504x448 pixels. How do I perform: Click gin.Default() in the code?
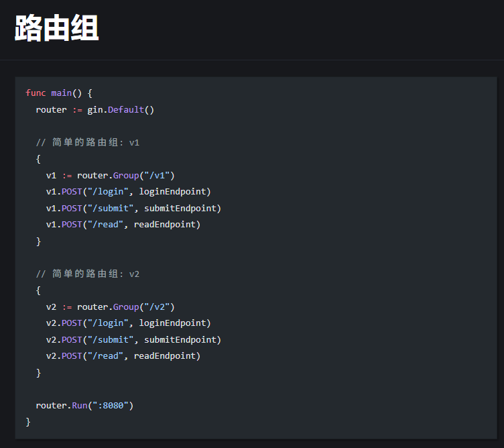pyautogui.click(x=121, y=109)
